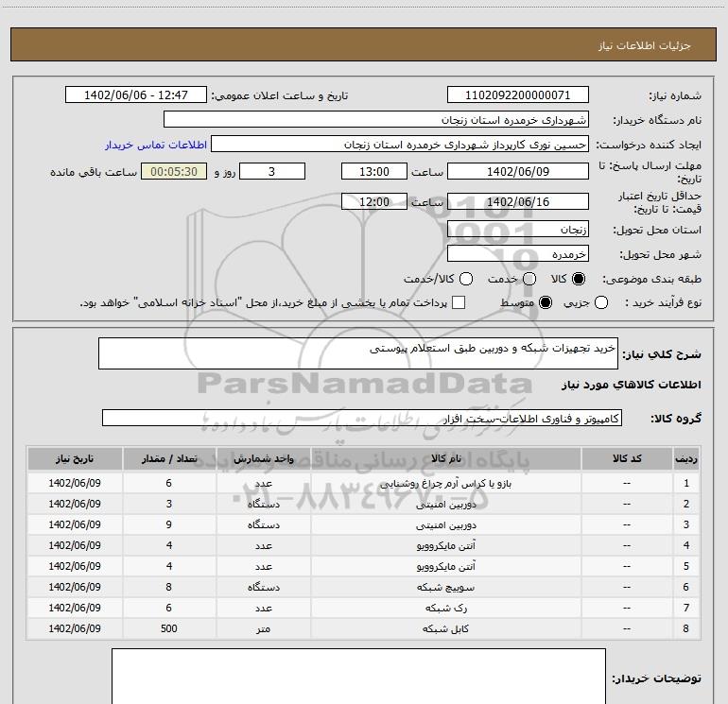The image size is (728, 704).
Task: Click the buyer organization name field
Action: tap(376, 120)
